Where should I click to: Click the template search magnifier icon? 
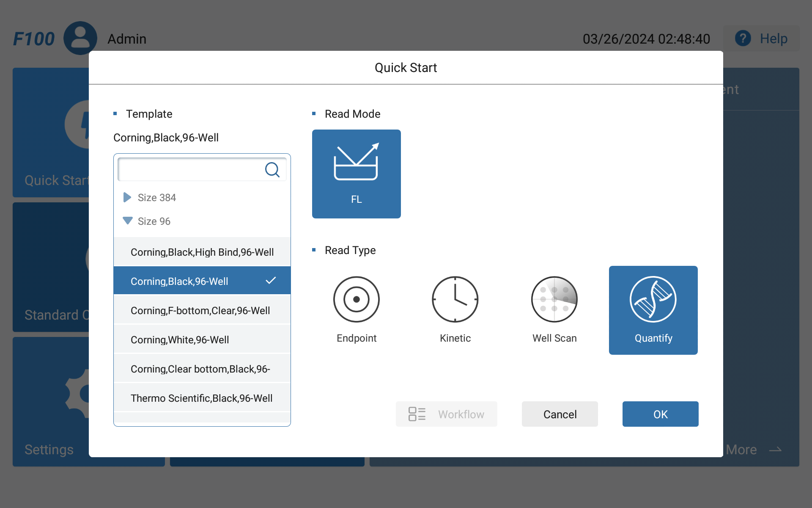[272, 170]
